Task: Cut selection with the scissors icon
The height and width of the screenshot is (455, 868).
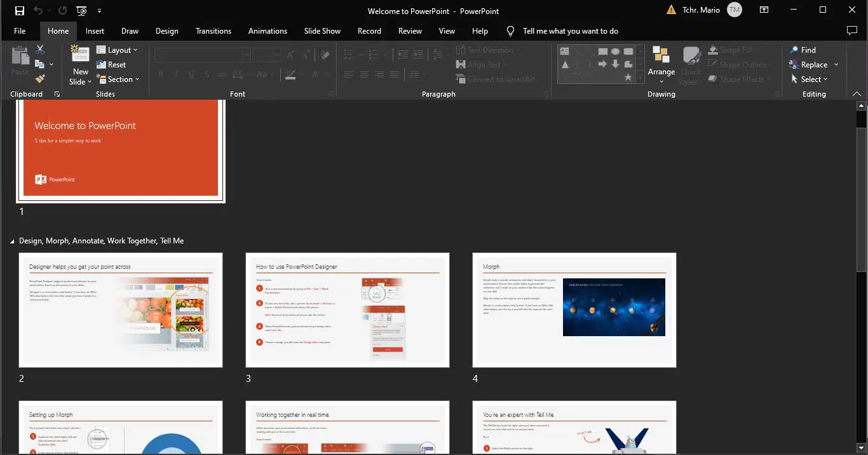Action: pos(40,50)
